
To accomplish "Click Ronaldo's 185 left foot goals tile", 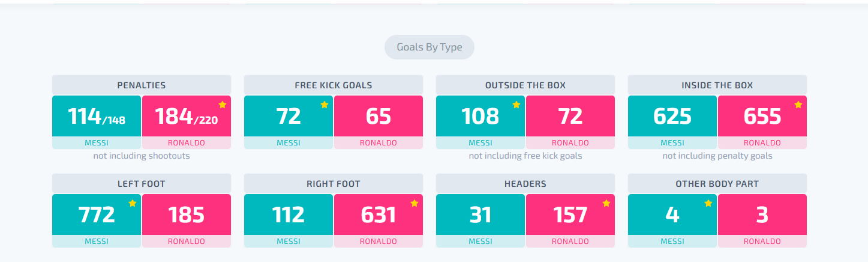I will click(x=187, y=215).
